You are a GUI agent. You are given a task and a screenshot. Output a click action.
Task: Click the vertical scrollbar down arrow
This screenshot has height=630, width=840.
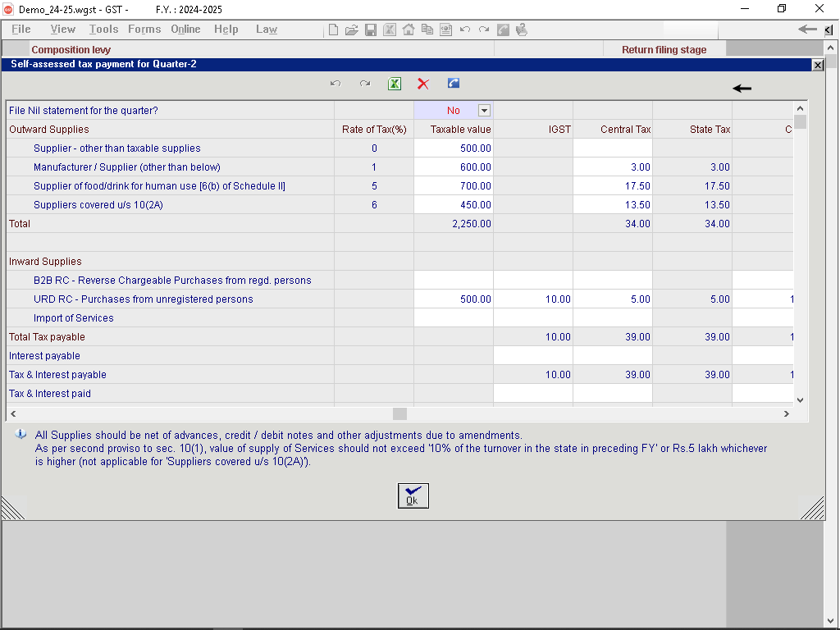[x=800, y=400]
